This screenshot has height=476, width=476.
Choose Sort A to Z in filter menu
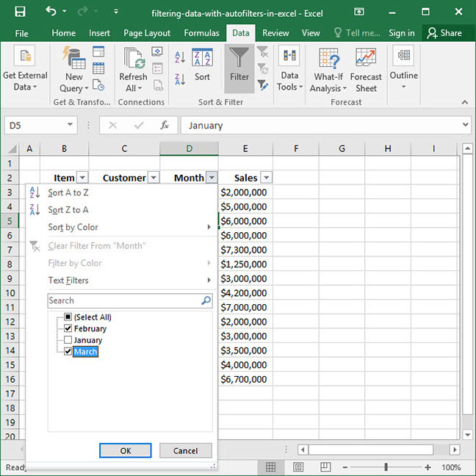pyautogui.click(x=121, y=192)
